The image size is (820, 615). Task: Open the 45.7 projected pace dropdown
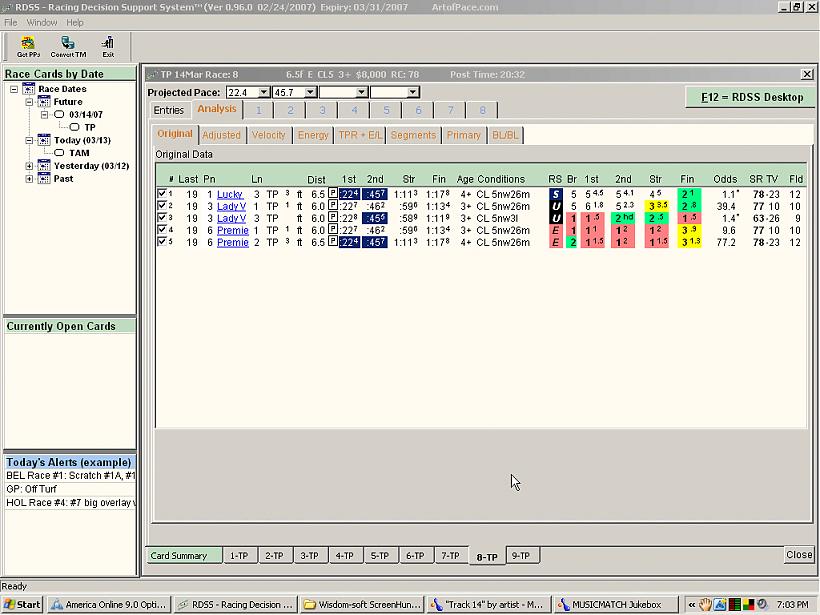(x=310, y=93)
